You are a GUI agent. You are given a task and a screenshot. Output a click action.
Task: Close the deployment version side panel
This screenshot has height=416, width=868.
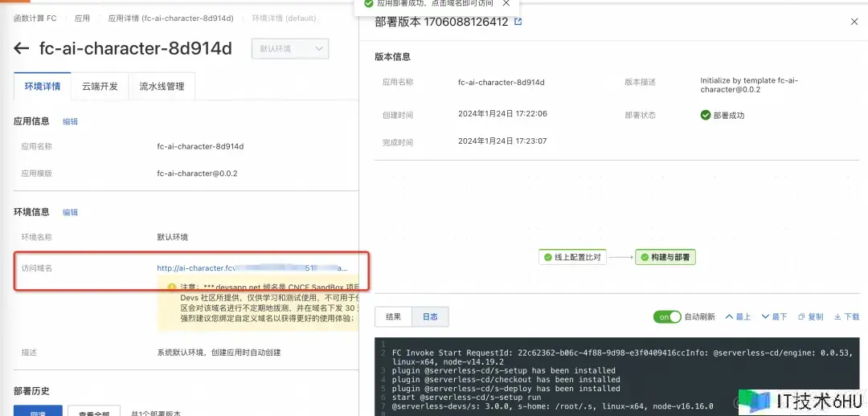coord(854,22)
